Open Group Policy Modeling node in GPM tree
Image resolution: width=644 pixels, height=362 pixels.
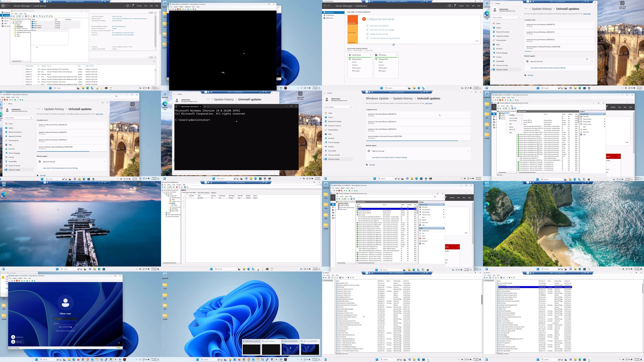tap(174, 215)
